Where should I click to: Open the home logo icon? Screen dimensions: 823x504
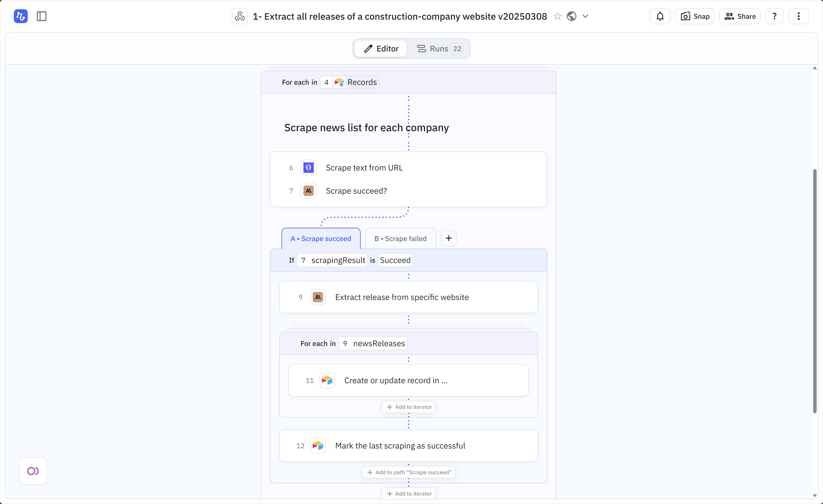click(21, 16)
